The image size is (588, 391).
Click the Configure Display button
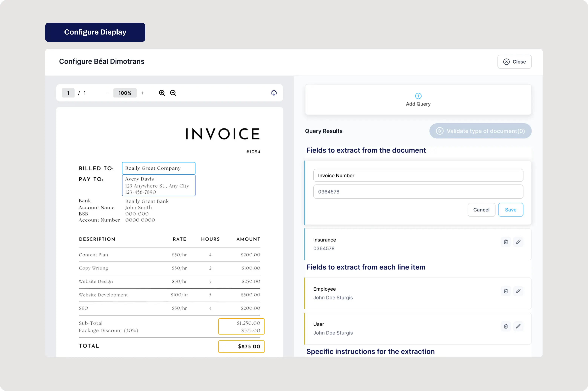tap(95, 32)
